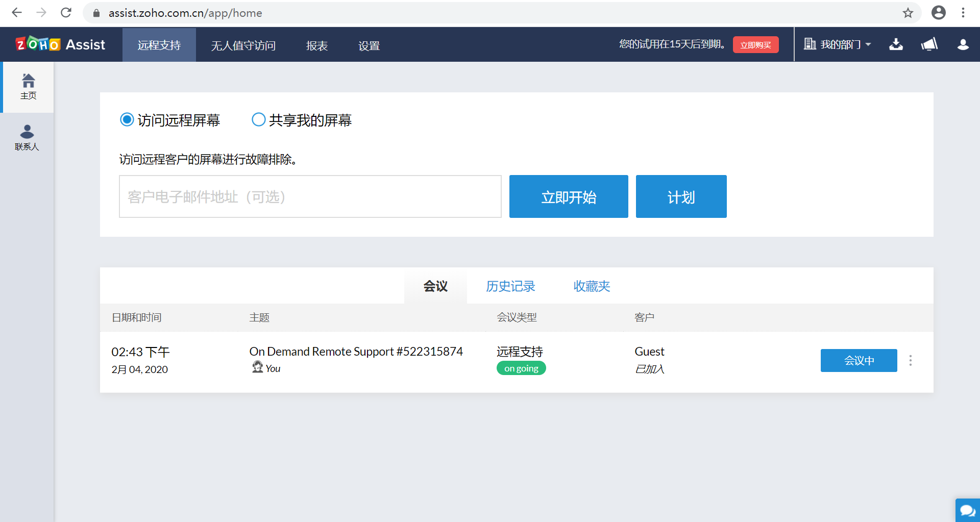The height and width of the screenshot is (522, 980).
Task: Select 共享我的屏幕 radio option
Action: (258, 119)
